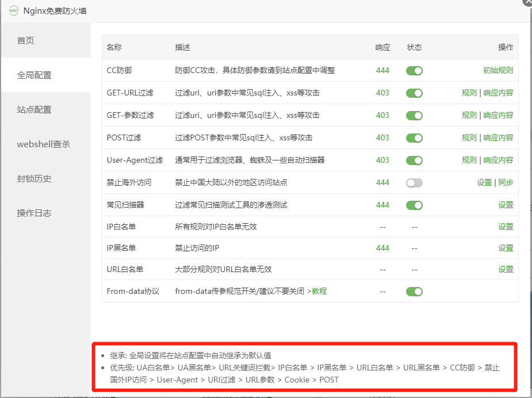The image size is (532, 398).
Task: Open 响应内容 for User-Agent过滤
Action: 498,160
